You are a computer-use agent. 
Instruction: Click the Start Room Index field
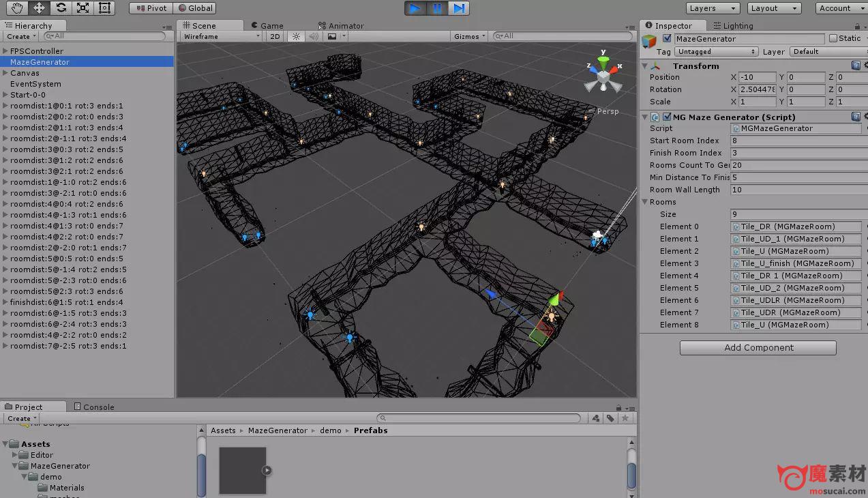tap(798, 141)
